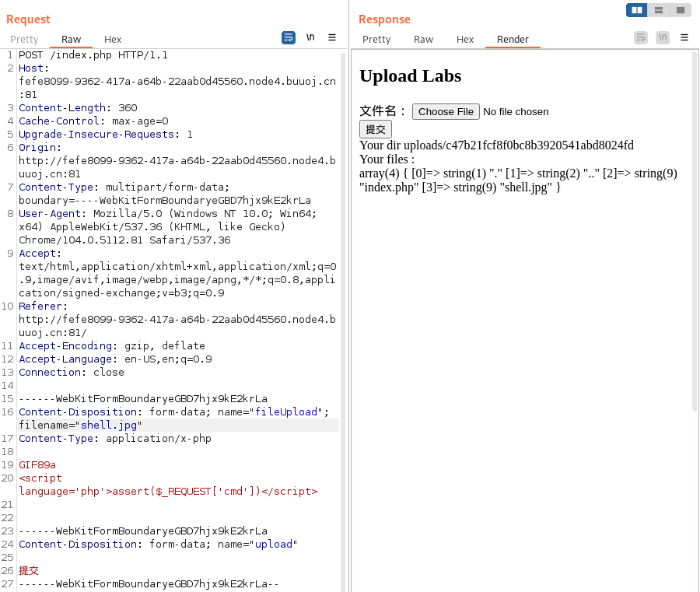
Task: Click the Origin header name
Action: [x=37, y=147]
